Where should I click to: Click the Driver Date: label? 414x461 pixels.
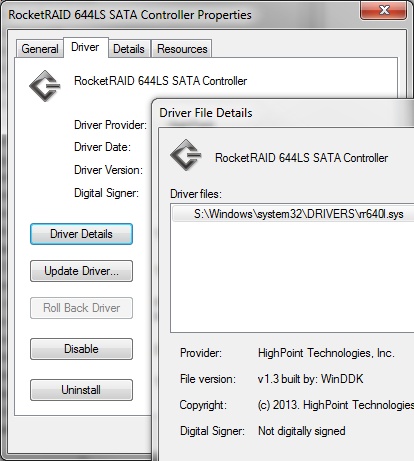pyautogui.click(x=102, y=147)
